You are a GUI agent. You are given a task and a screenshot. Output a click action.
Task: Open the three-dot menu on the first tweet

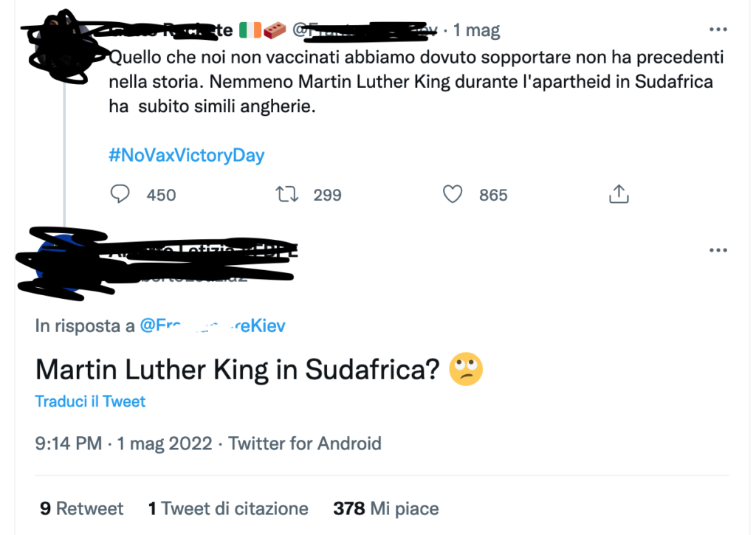point(718,30)
